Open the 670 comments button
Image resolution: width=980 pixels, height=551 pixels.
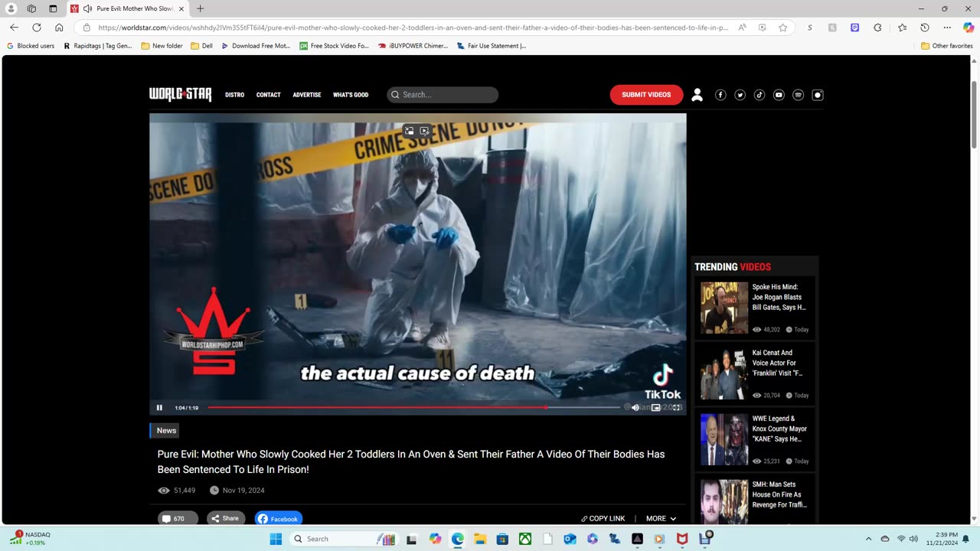point(178,518)
